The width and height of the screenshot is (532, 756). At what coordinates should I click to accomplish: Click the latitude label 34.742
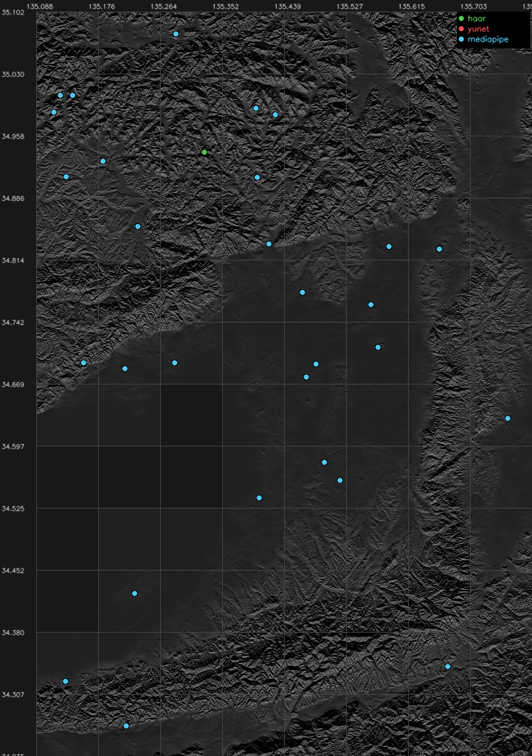tap(13, 322)
